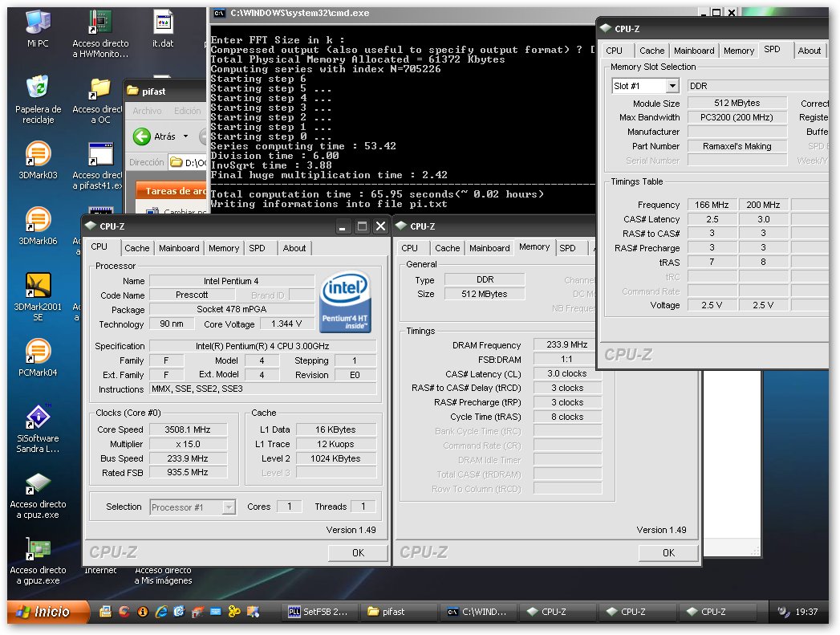Click the DRAM Frequency value 233.9 MHz

[566, 344]
